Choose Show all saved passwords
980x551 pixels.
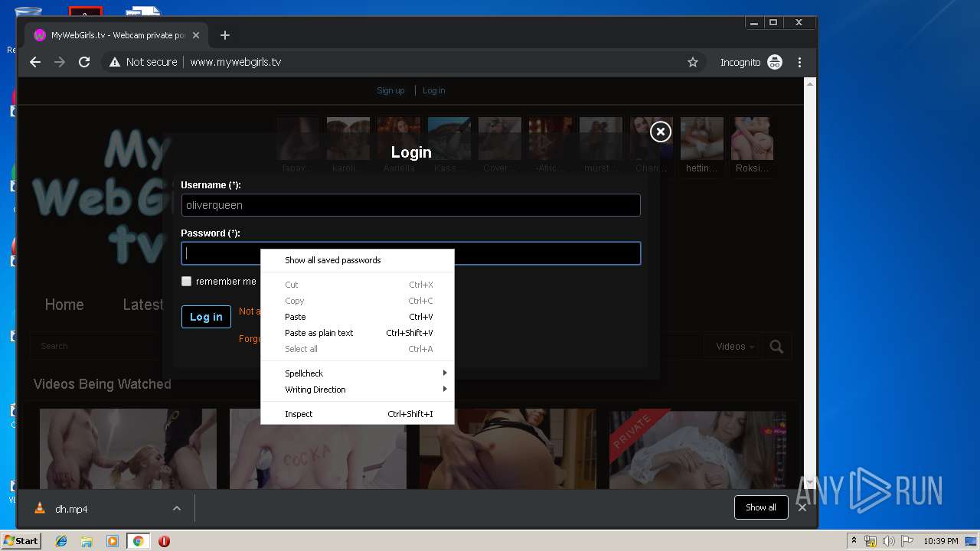358,260
